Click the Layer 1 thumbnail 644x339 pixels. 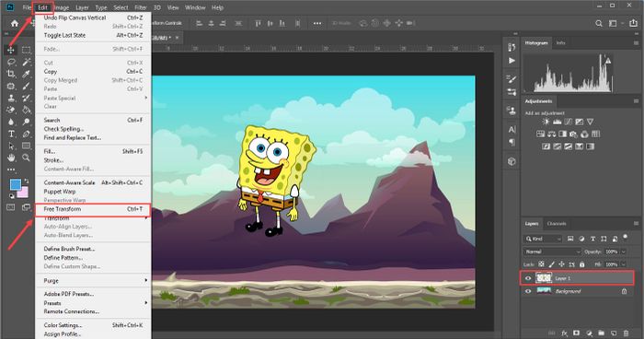click(544, 278)
